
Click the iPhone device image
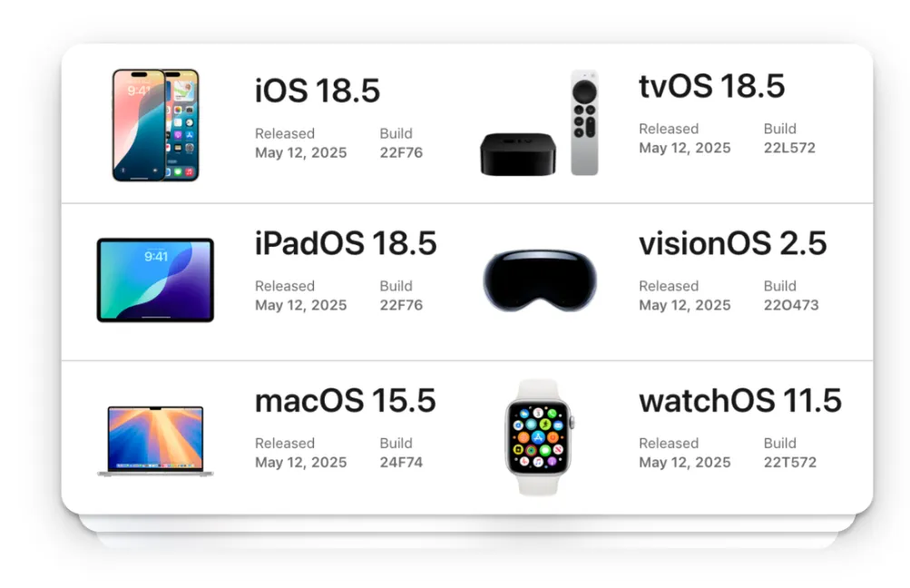coord(155,125)
